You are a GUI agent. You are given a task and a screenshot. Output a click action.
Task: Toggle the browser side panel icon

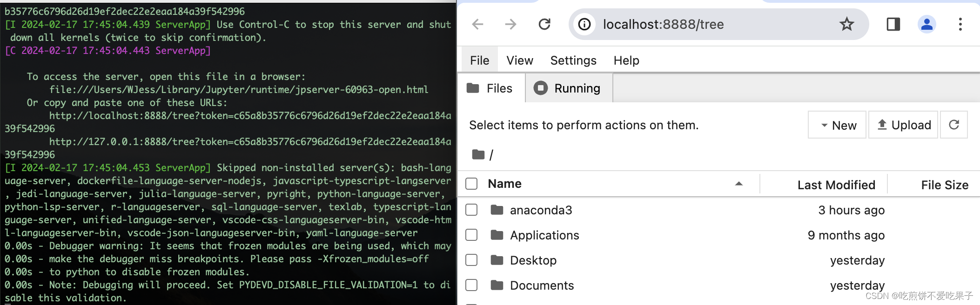pyautogui.click(x=893, y=24)
